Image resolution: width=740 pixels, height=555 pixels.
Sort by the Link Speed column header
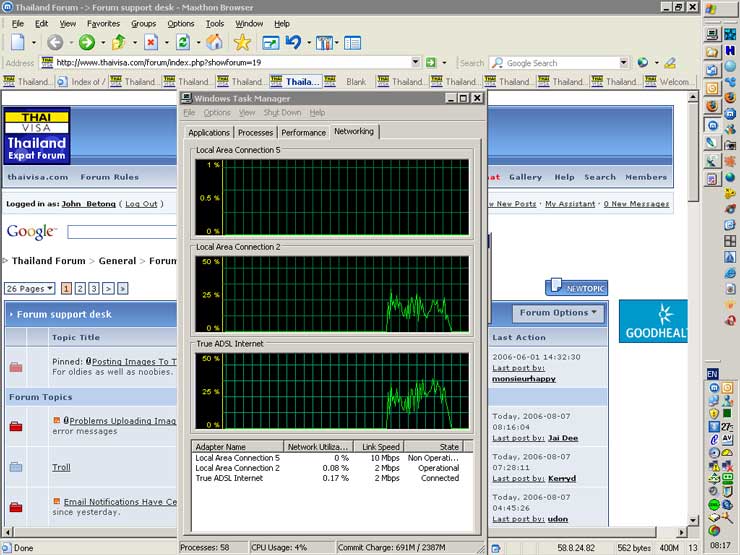(x=380, y=446)
